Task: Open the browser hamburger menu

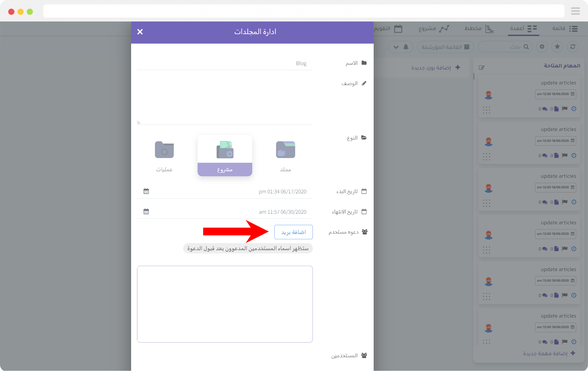Action: click(575, 11)
